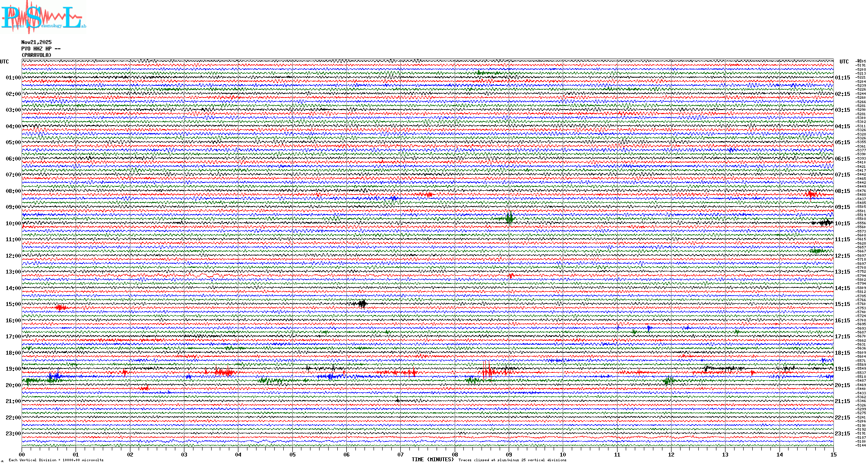
Task: Click the 23:00 hour label on left
Action: click(x=13, y=434)
